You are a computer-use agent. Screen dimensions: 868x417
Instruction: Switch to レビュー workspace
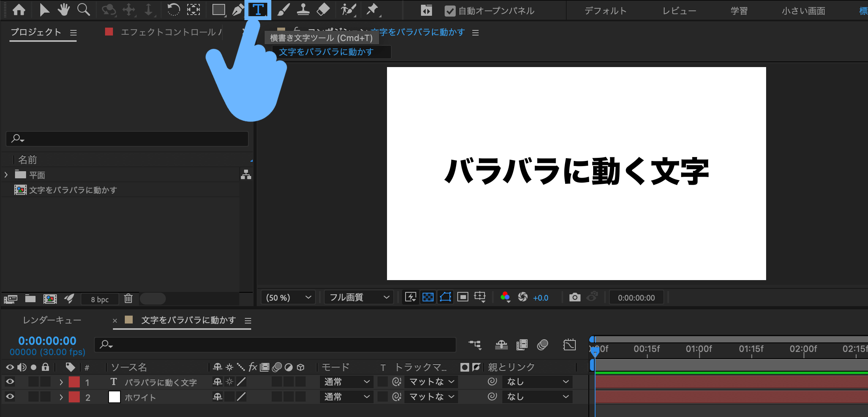click(679, 11)
